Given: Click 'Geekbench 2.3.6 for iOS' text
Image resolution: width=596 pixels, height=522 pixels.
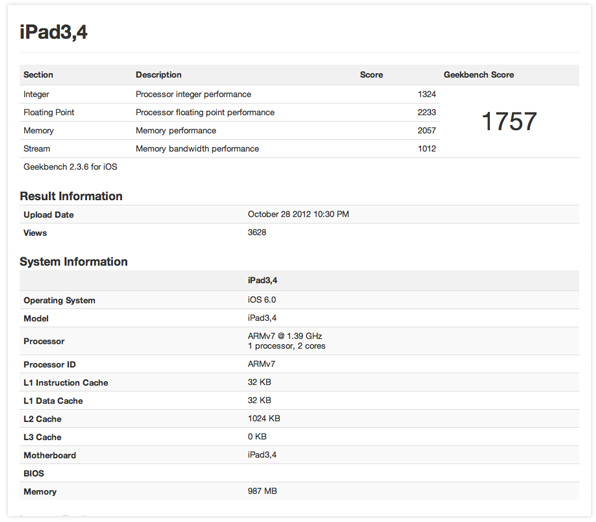Looking at the screenshot, I should coord(70,167).
